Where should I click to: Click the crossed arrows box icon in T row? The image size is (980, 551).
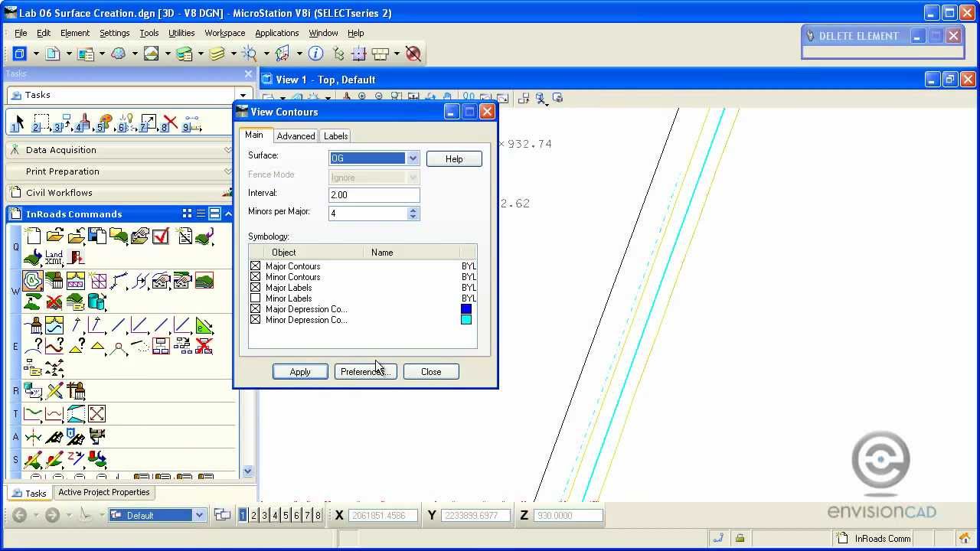click(x=96, y=414)
